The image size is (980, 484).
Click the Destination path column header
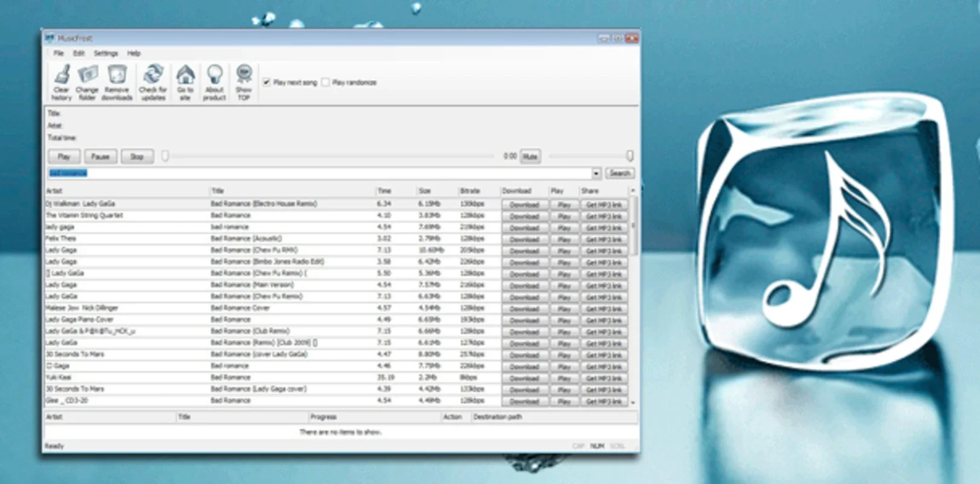coord(553,417)
